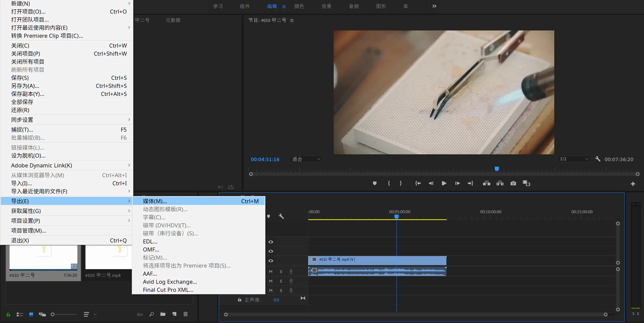
Task: Expand the 新建(N) submenu
Action: pyautogui.click(x=67, y=4)
